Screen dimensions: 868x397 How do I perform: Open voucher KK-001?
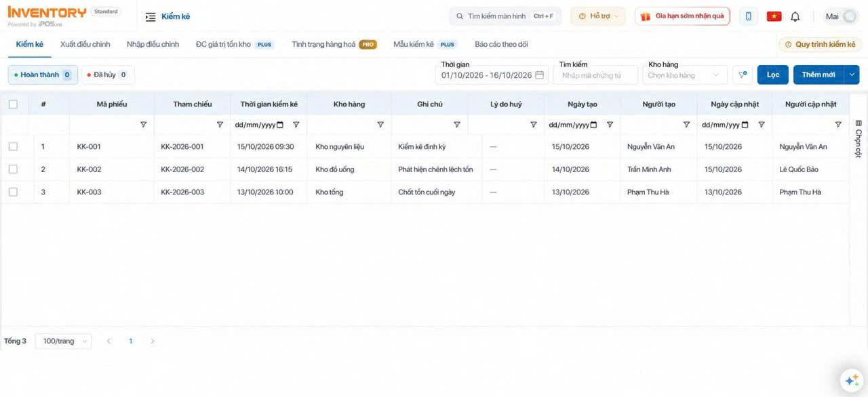[x=89, y=146]
